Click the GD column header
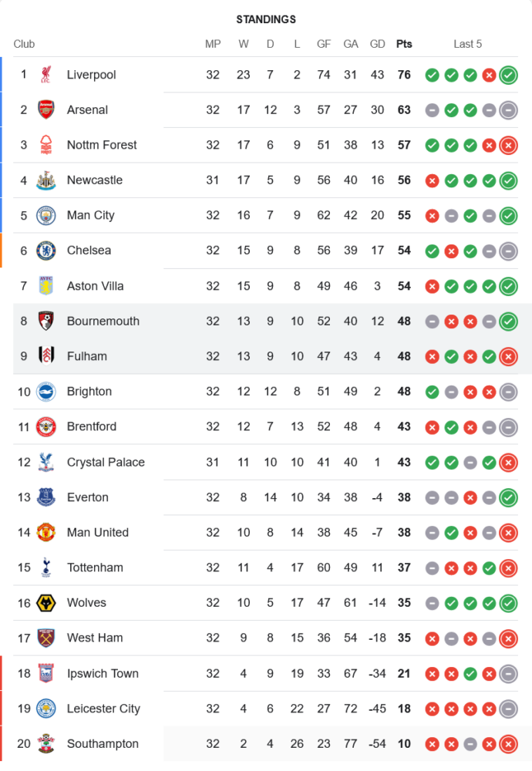This screenshot has width=532, height=771. (378, 44)
